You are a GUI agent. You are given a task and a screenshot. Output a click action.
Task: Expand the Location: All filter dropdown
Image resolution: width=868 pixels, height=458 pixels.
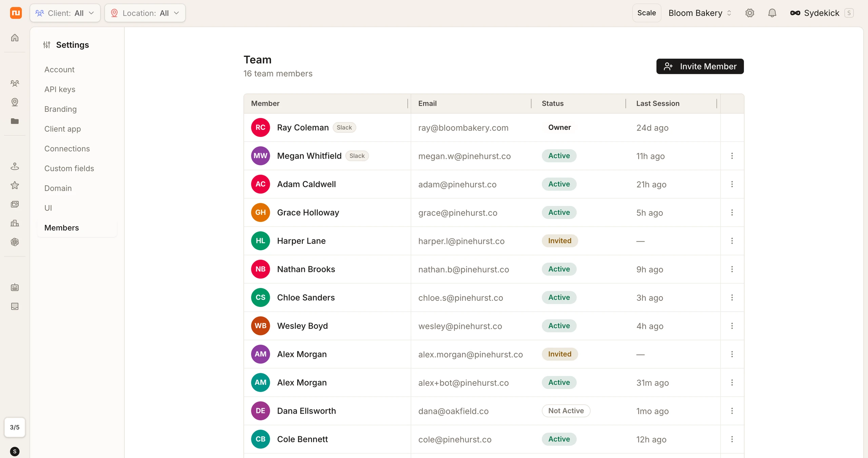point(145,13)
